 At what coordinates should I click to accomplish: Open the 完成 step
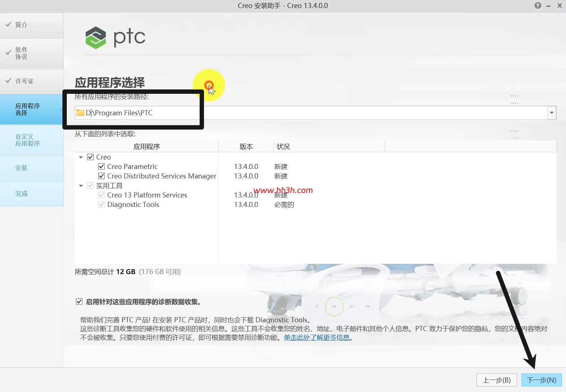point(32,193)
